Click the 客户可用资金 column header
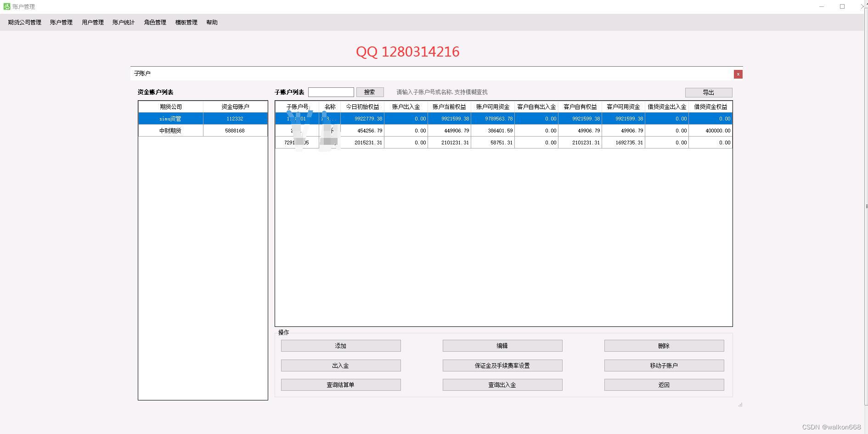The height and width of the screenshot is (434, 868). point(623,107)
